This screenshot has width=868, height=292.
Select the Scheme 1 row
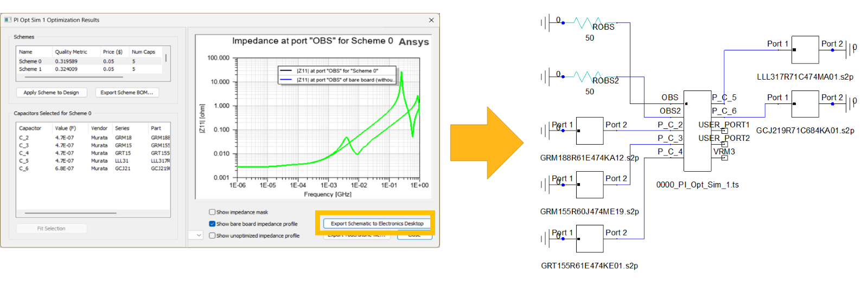[x=90, y=69]
